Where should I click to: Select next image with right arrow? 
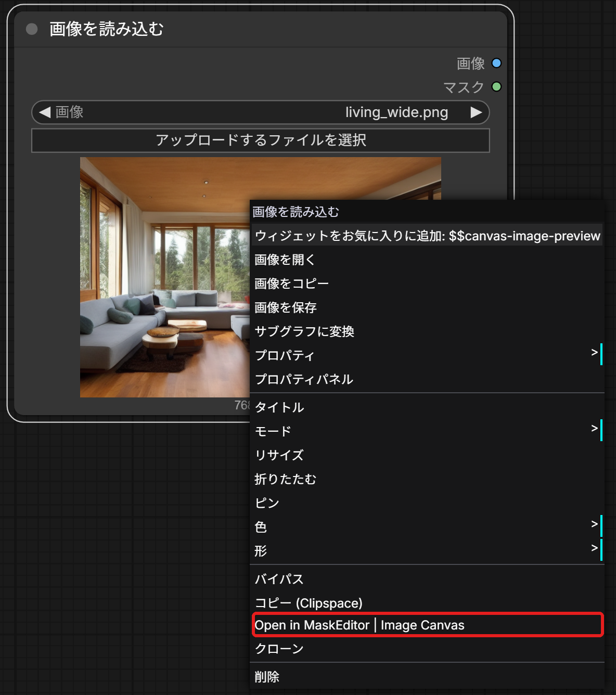(x=476, y=112)
